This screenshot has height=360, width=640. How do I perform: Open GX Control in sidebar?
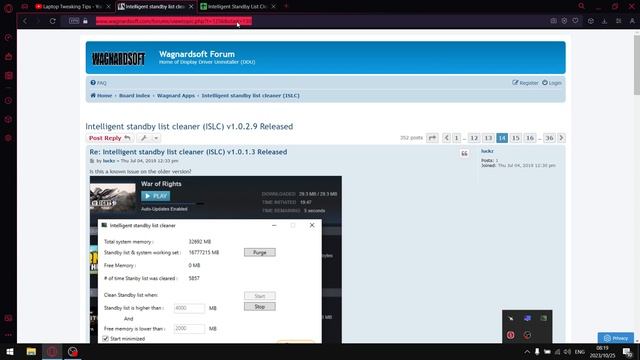[8, 38]
